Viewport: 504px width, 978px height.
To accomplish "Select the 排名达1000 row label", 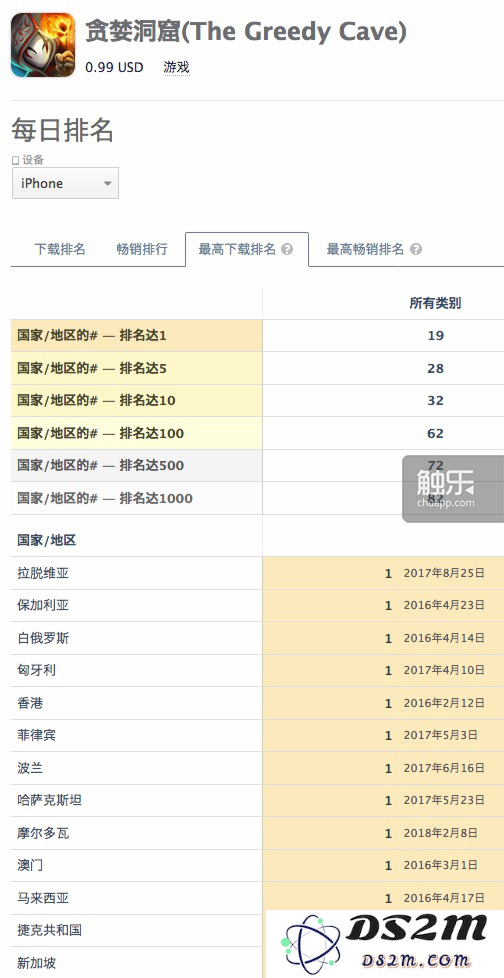I will [x=105, y=498].
